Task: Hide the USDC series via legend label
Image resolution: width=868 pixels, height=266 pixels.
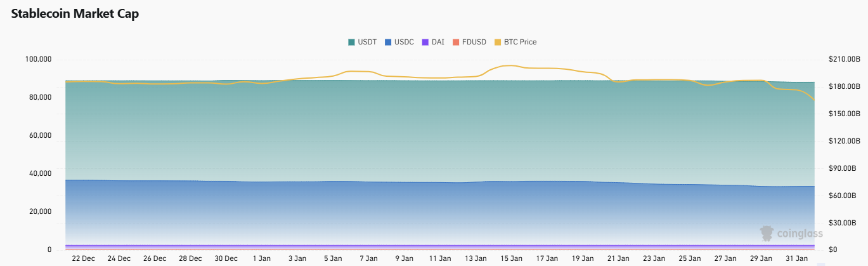Action: (405, 42)
